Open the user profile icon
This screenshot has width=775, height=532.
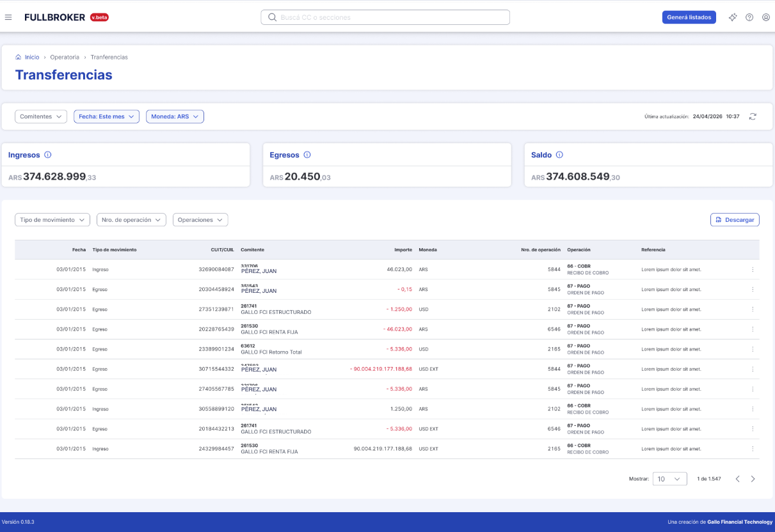pos(766,17)
